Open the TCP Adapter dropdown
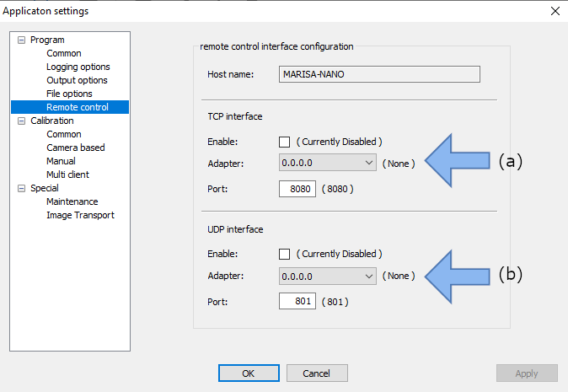 [328, 163]
